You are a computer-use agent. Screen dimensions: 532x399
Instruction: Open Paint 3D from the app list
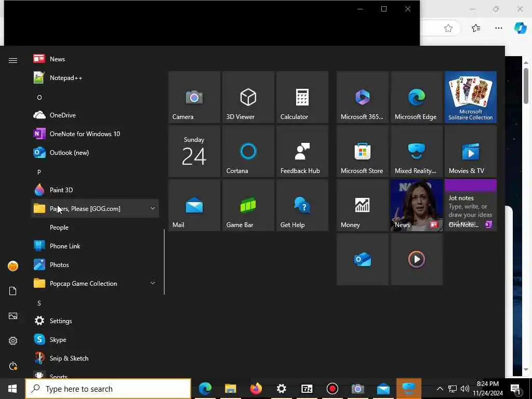[x=95, y=190]
